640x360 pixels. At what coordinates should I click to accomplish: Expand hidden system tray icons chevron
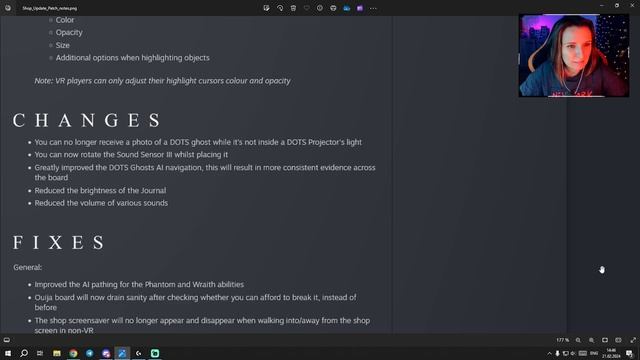point(549,353)
